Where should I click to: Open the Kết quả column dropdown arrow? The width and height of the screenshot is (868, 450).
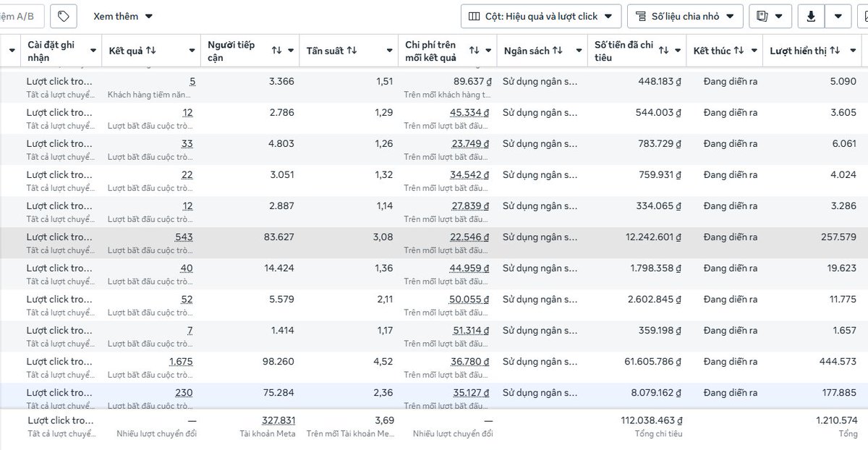192,51
